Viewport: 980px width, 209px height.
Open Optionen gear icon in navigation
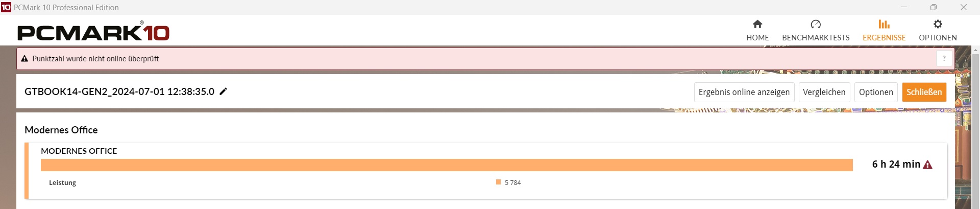pos(938,24)
